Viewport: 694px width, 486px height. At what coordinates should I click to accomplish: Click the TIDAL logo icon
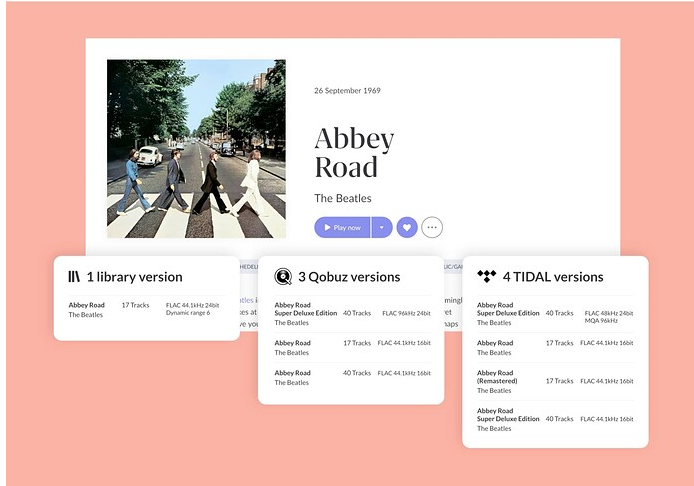tap(486, 276)
